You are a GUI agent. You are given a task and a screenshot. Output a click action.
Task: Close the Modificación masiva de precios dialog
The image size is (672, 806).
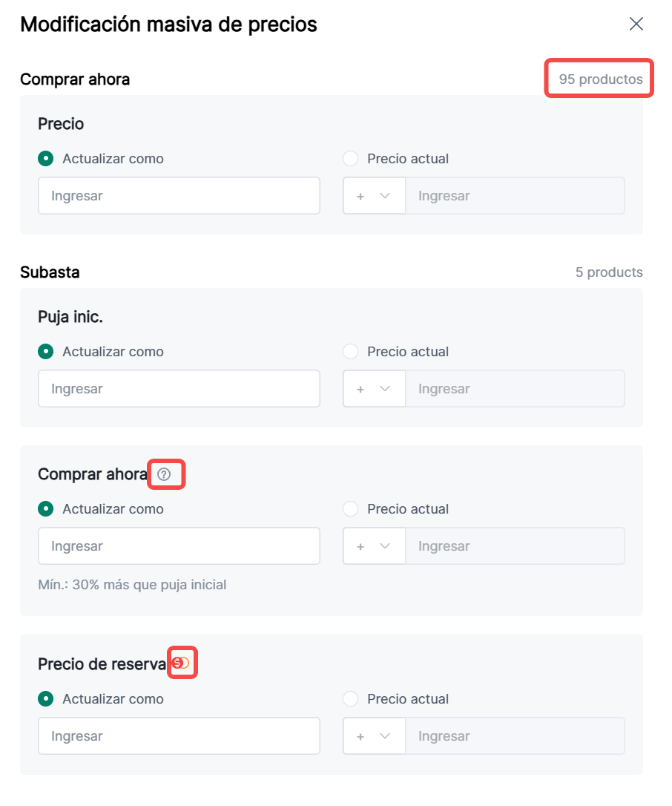636,24
